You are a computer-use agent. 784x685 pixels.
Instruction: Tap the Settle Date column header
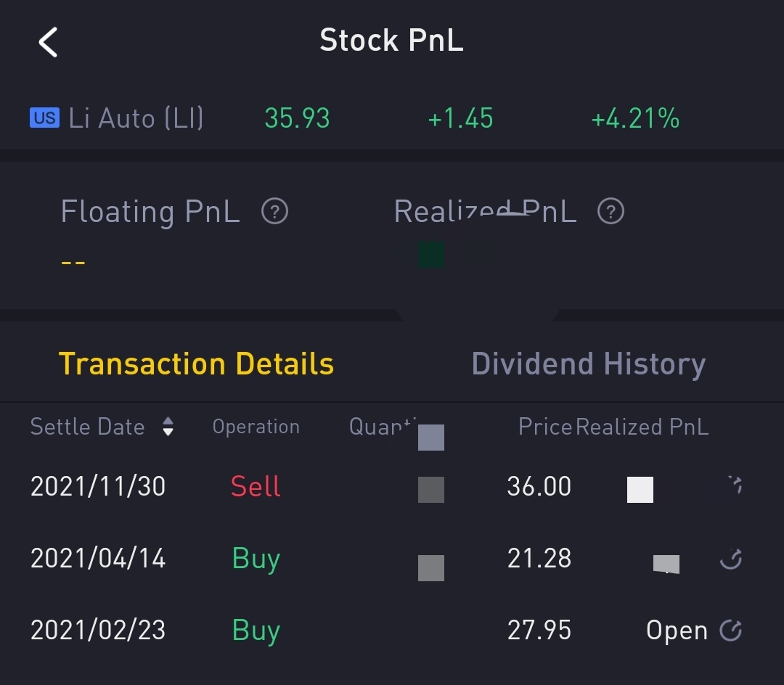88,427
